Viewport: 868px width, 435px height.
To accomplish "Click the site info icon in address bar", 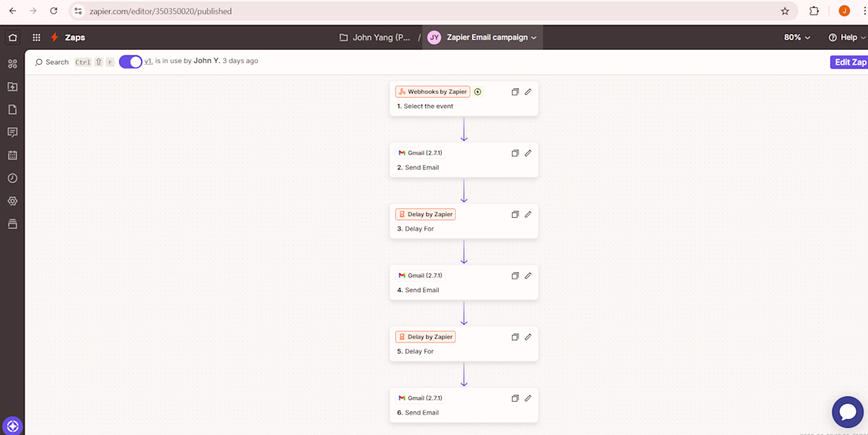I will [78, 11].
